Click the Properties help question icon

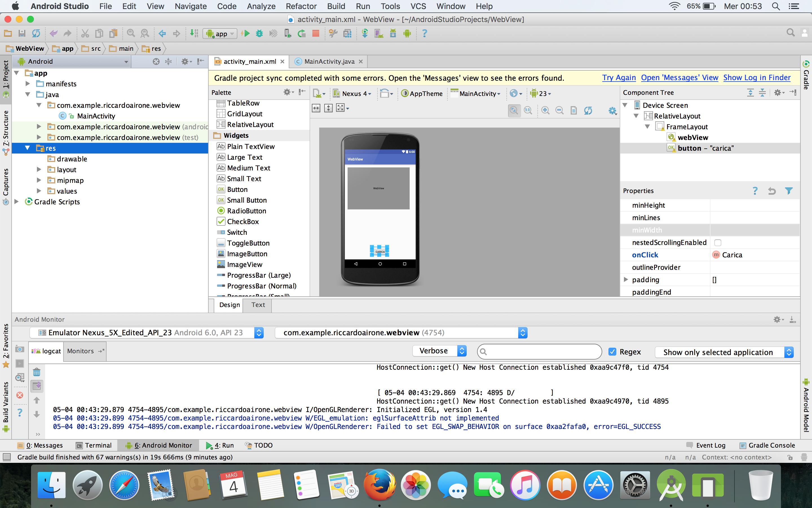point(755,191)
